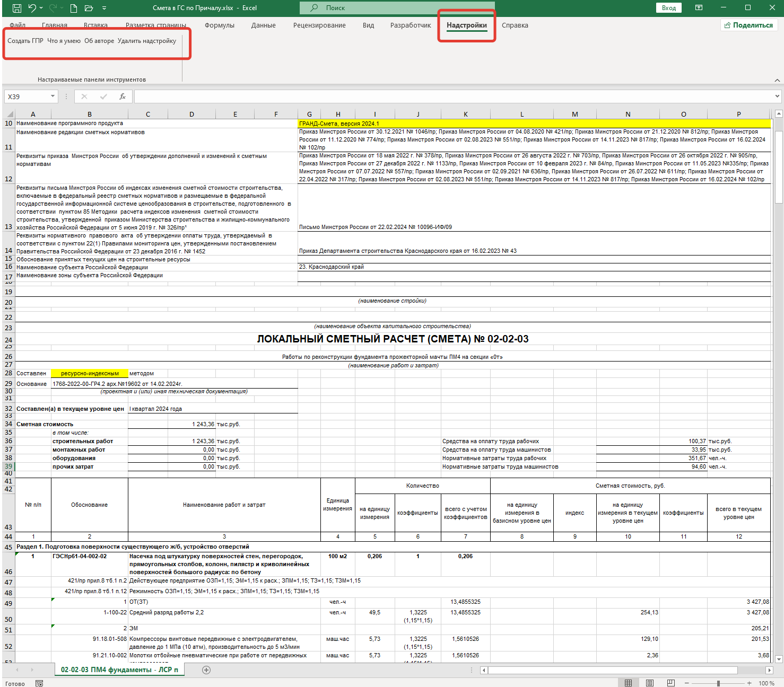Open the ribbon display options icon
784x687 pixels.
[x=699, y=8]
